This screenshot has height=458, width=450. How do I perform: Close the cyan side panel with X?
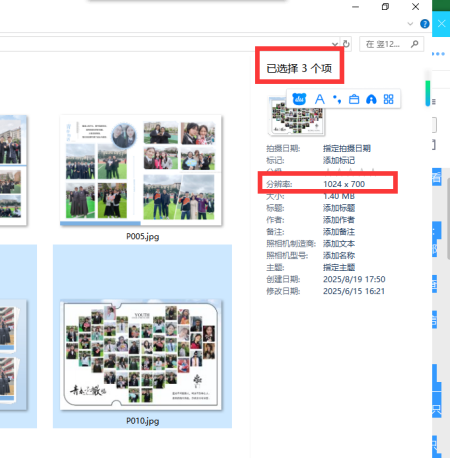441,24
